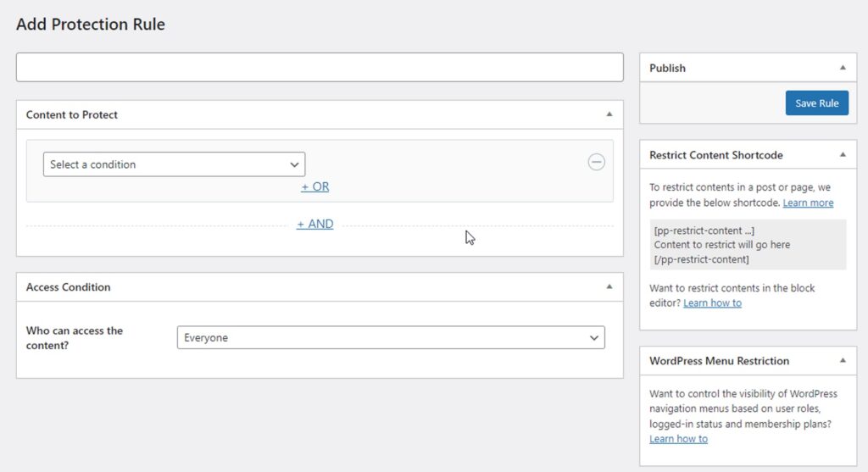Open menu restriction Learn how to link
This screenshot has height=472, width=868.
678,439
